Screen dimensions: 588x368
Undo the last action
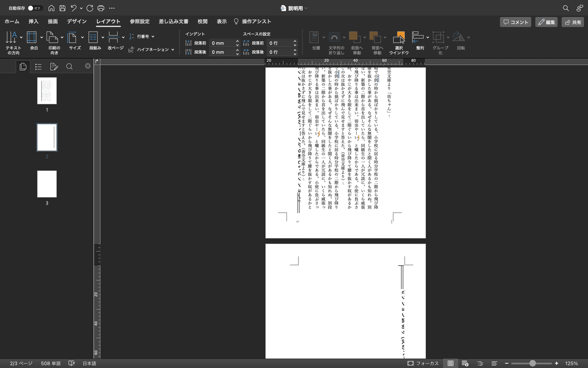point(73,8)
